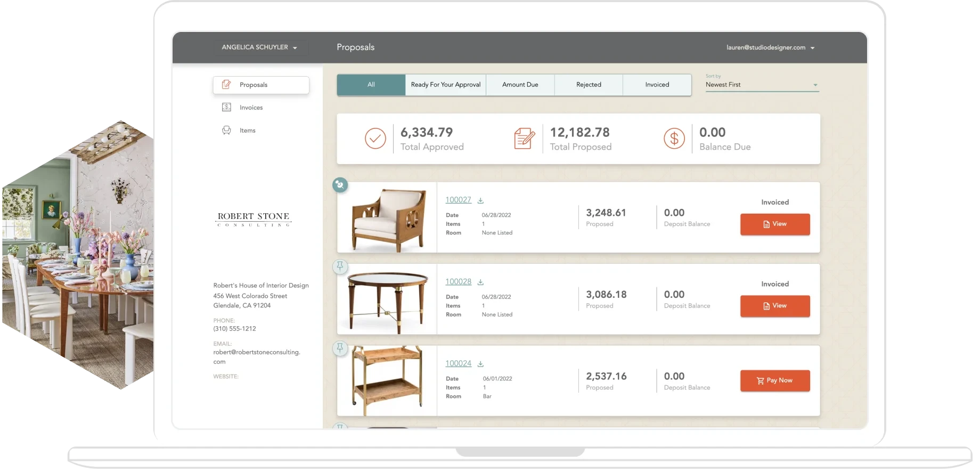Viewport: 980px width, 470px height.
Task: Toggle the pin on proposal 100027
Action: tap(340, 185)
